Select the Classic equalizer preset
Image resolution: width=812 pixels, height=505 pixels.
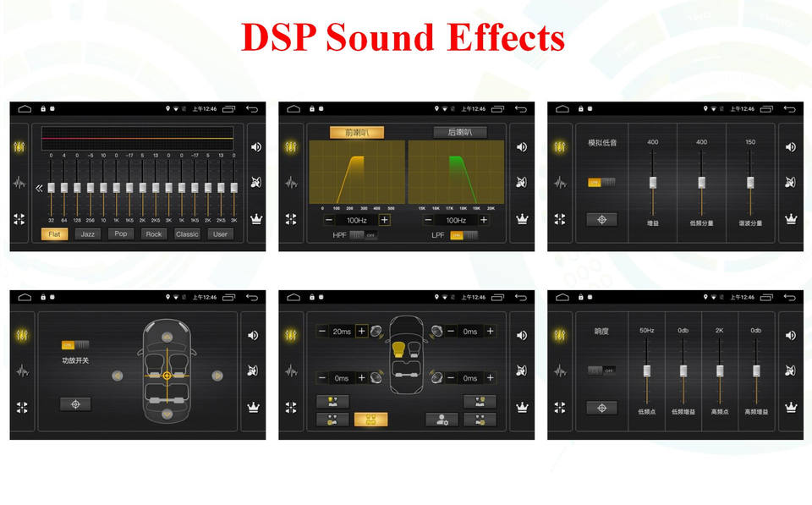point(187,234)
